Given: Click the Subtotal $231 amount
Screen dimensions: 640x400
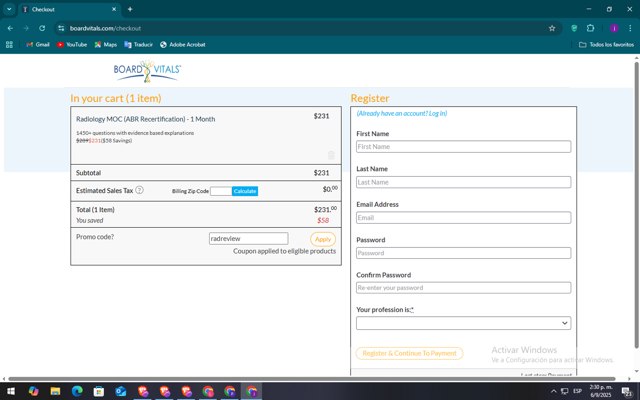Looking at the screenshot, I should tap(321, 173).
